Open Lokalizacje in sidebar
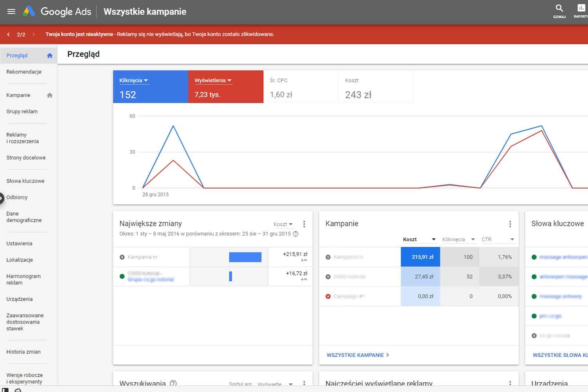 click(x=20, y=260)
